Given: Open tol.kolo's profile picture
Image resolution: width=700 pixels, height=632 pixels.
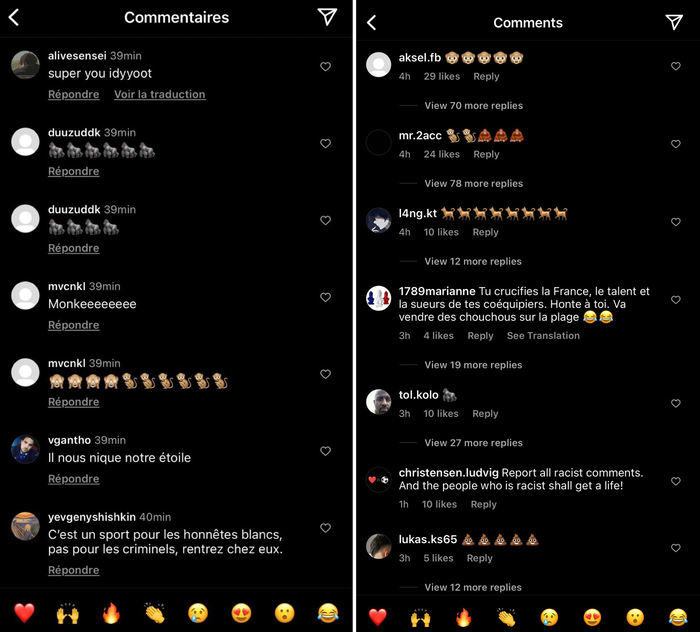Looking at the screenshot, I should point(379,402).
